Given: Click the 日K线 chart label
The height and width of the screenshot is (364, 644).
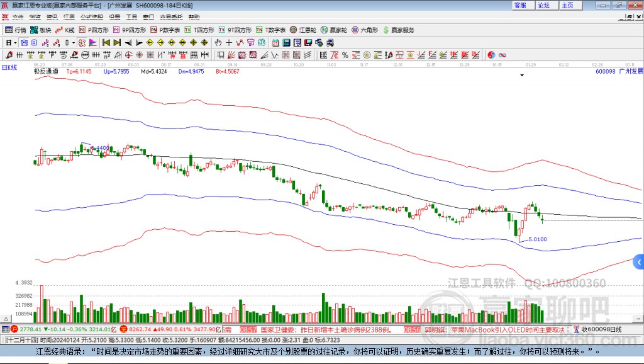Looking at the screenshot, I should (9, 67).
